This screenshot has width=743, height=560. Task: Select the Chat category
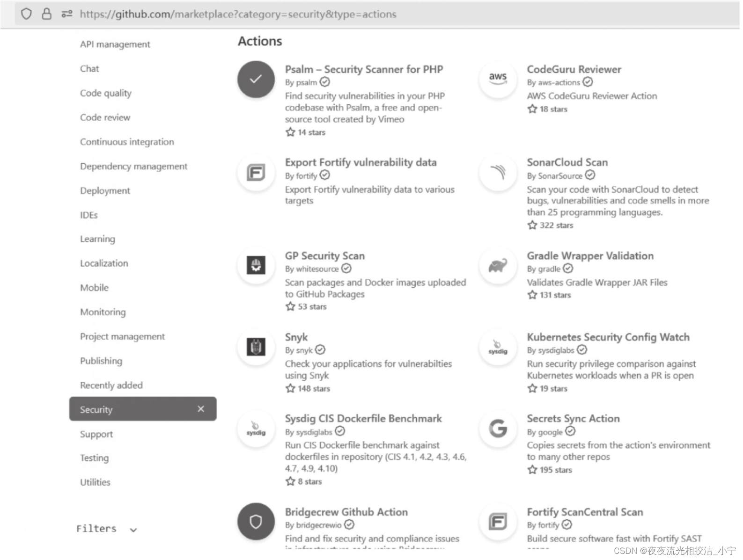tap(89, 69)
